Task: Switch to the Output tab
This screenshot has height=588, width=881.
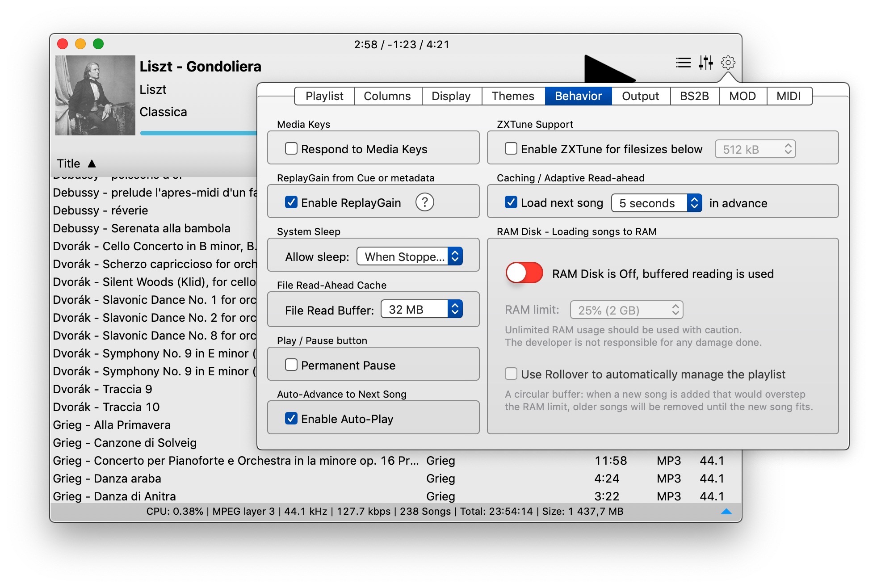Action: click(x=640, y=96)
